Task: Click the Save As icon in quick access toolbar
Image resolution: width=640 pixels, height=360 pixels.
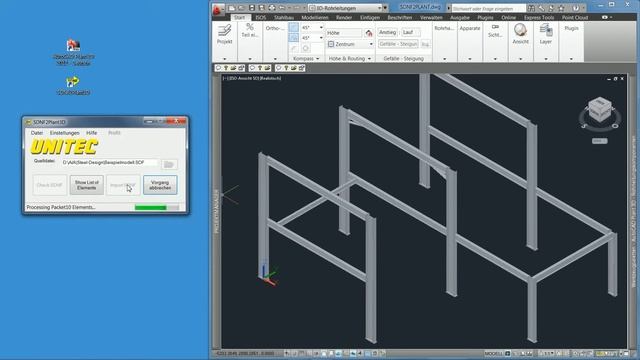Action: click(x=262, y=8)
